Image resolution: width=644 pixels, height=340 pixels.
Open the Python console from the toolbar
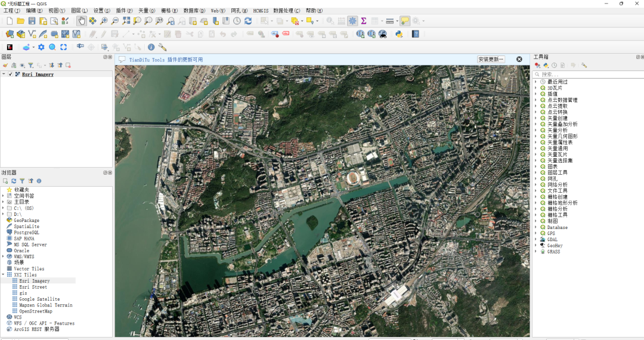click(398, 34)
